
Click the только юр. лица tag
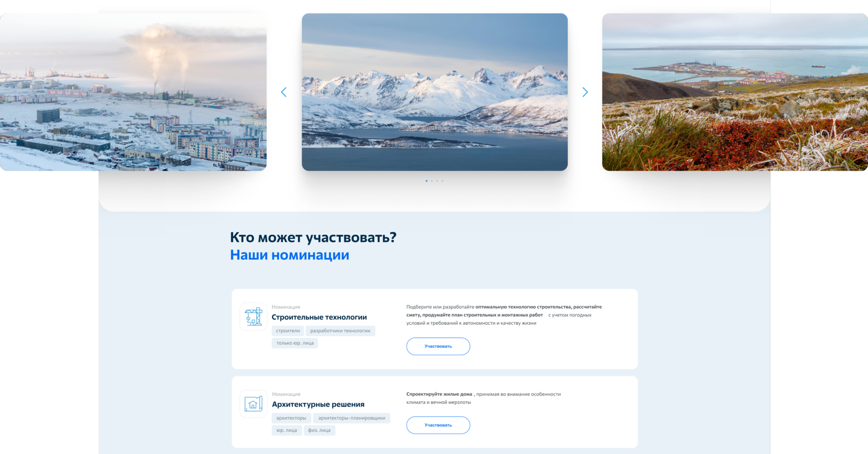point(295,343)
